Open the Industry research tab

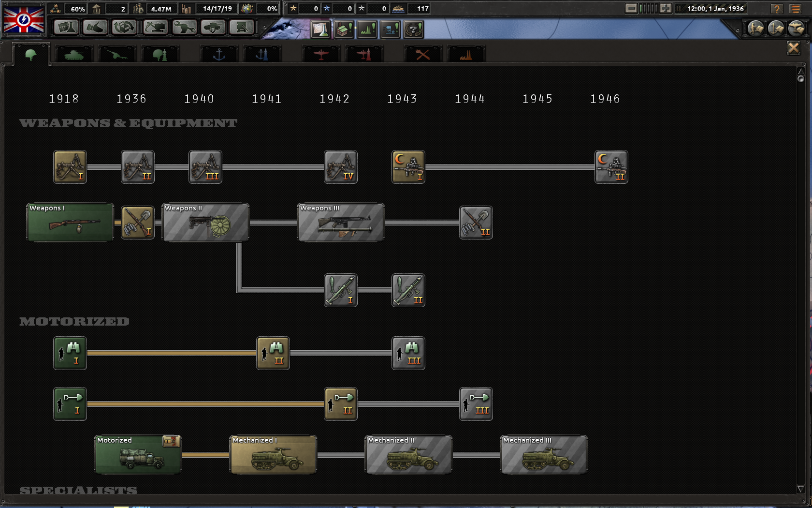pyautogui.click(x=466, y=55)
